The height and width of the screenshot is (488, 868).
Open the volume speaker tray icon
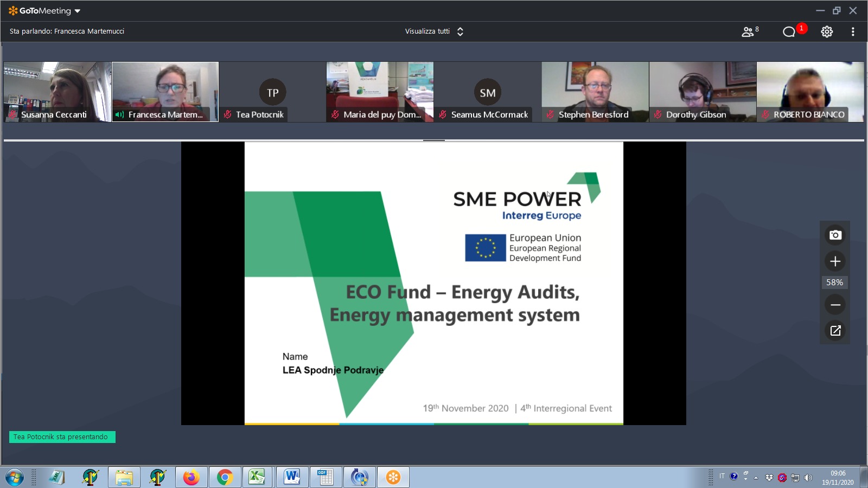808,478
